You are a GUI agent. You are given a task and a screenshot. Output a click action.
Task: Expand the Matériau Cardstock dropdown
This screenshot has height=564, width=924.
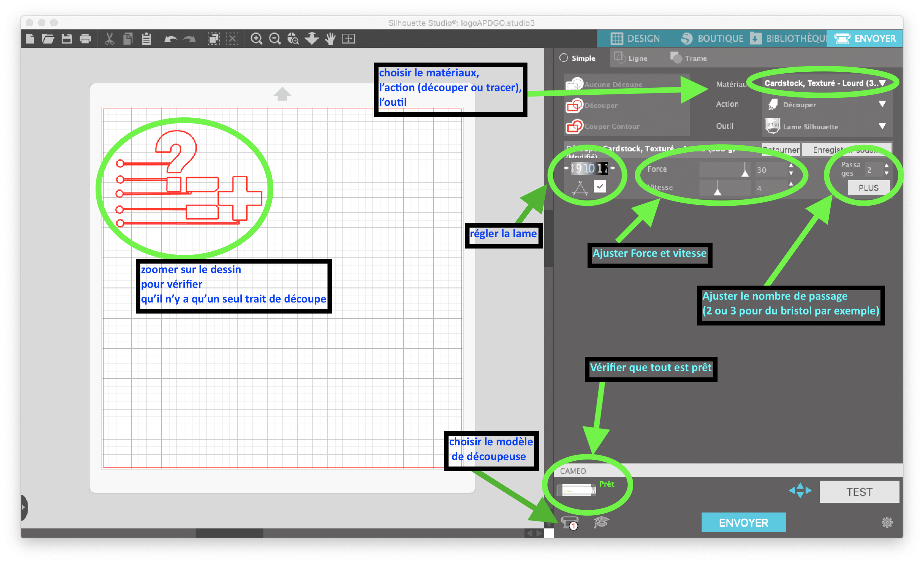coord(824,83)
